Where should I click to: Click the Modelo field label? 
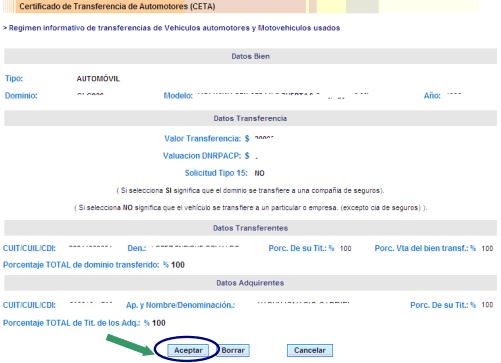pyautogui.click(x=178, y=96)
